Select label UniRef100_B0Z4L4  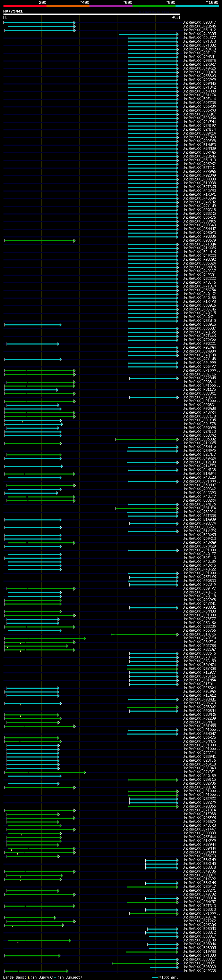click(199, 99)
